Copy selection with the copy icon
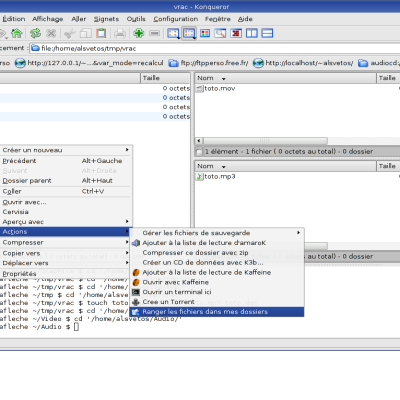Screen dimensions: 400x400 pyautogui.click(x=86, y=33)
